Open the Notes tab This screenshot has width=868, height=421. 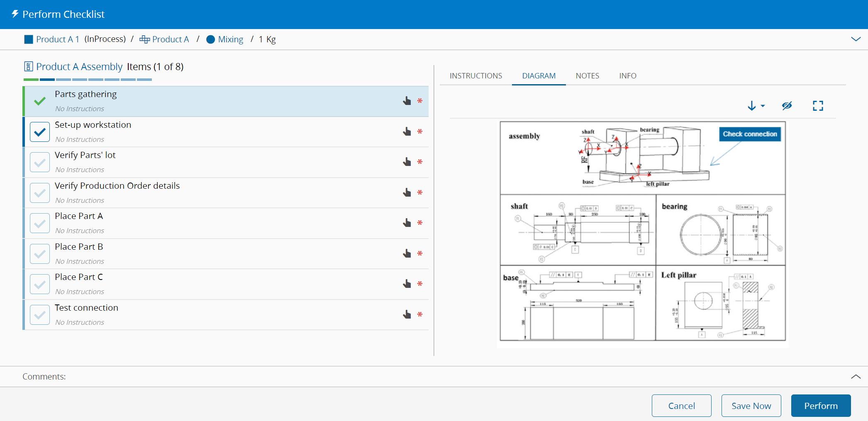[x=587, y=76]
